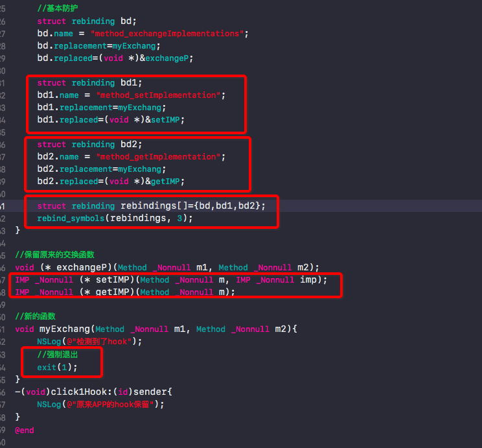The width and height of the screenshot is (482, 448).
Task: Click the comment //强制退出
Action: [58, 355]
